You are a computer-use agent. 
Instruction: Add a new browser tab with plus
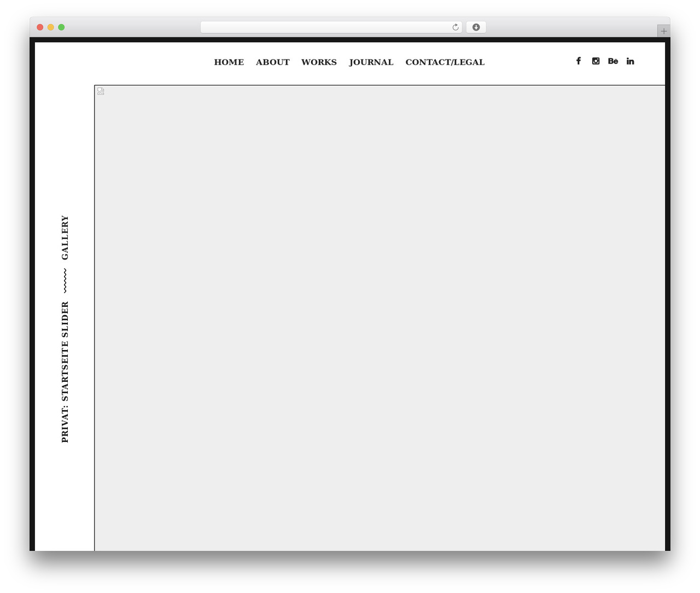(x=663, y=31)
